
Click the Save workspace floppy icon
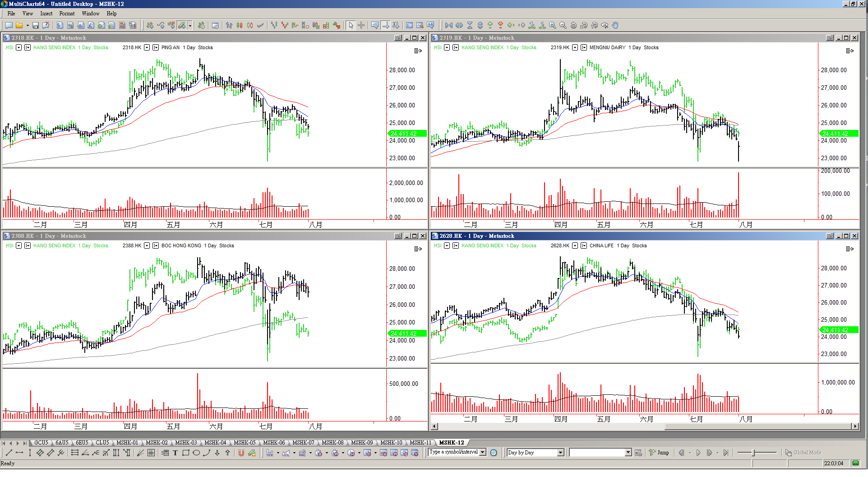pos(36,26)
